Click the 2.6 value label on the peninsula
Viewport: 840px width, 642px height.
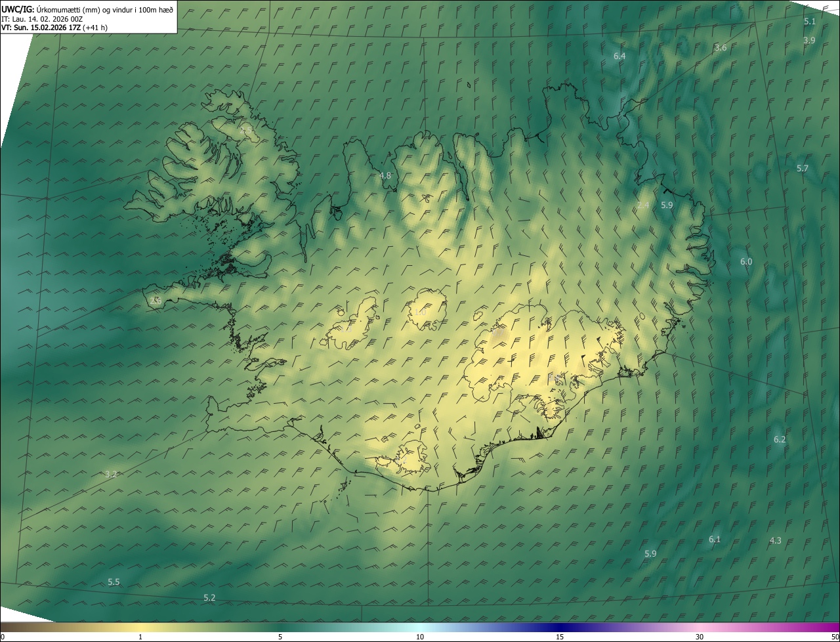coord(156,301)
